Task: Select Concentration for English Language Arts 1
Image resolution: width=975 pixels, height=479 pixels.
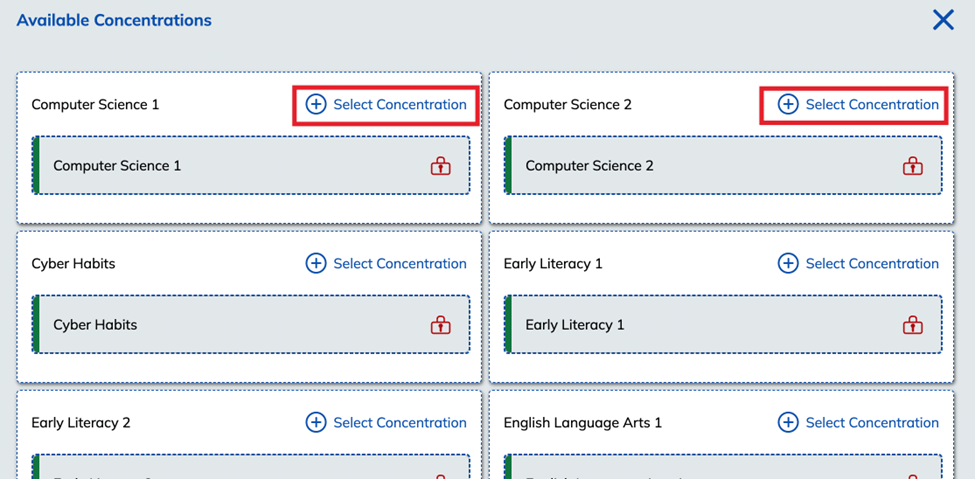Action: [859, 423]
